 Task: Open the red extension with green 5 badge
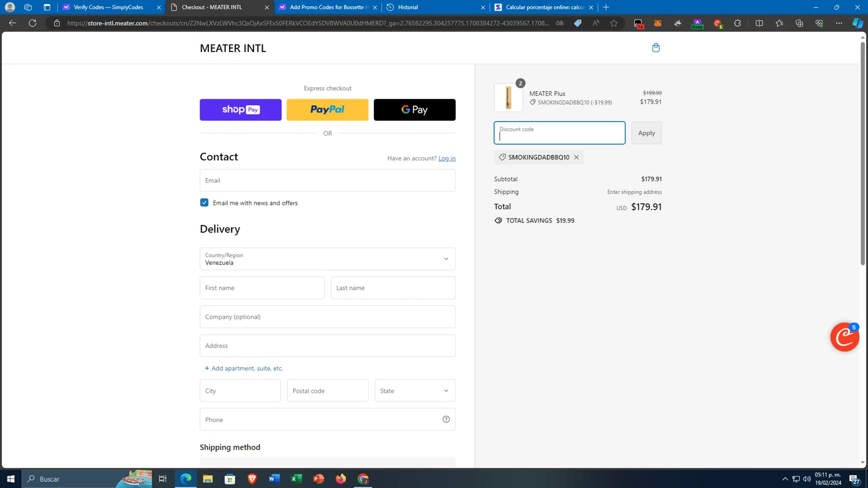[x=718, y=23]
